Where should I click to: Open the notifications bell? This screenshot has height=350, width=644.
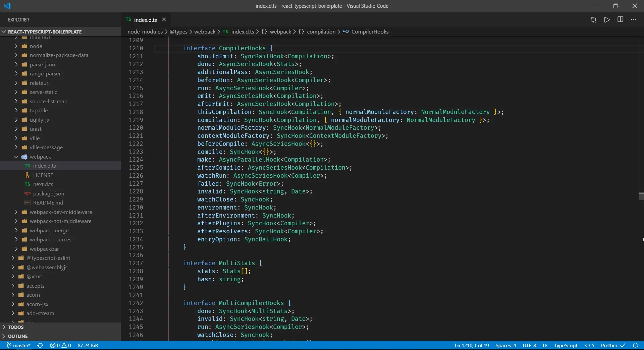click(635, 346)
